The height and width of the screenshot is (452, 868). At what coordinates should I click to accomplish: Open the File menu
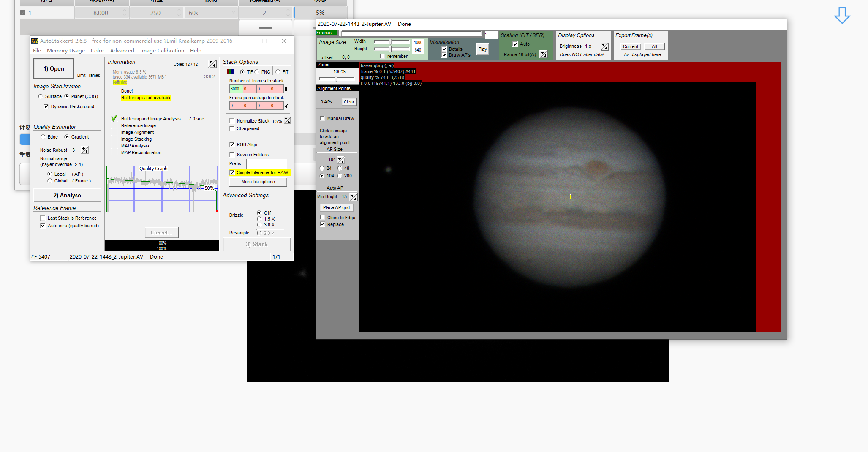tap(37, 50)
